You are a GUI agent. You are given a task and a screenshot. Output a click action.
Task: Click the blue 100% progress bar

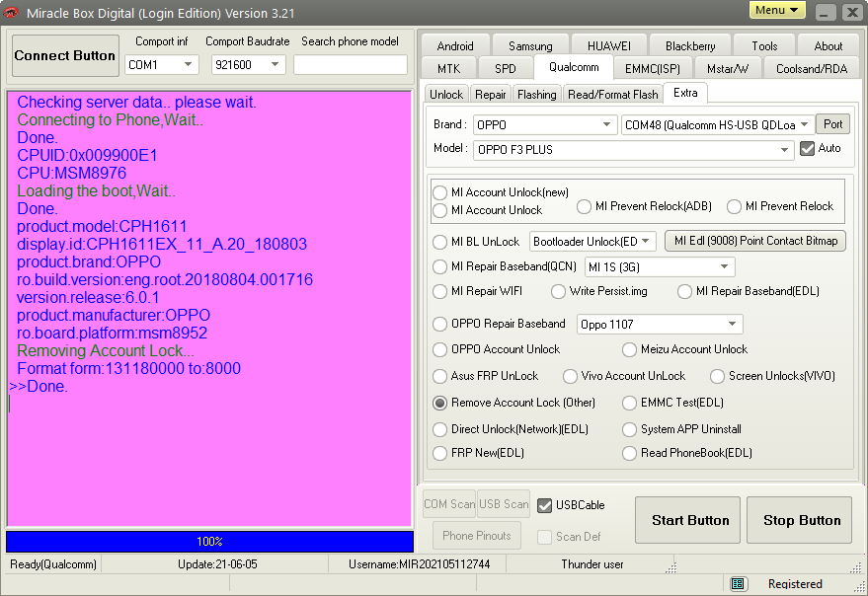point(209,541)
